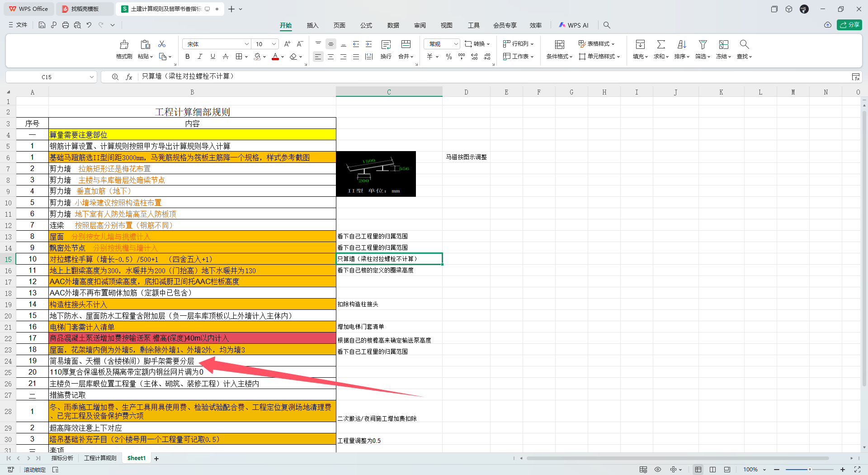Click the fx insert function icon

pyautogui.click(x=129, y=77)
